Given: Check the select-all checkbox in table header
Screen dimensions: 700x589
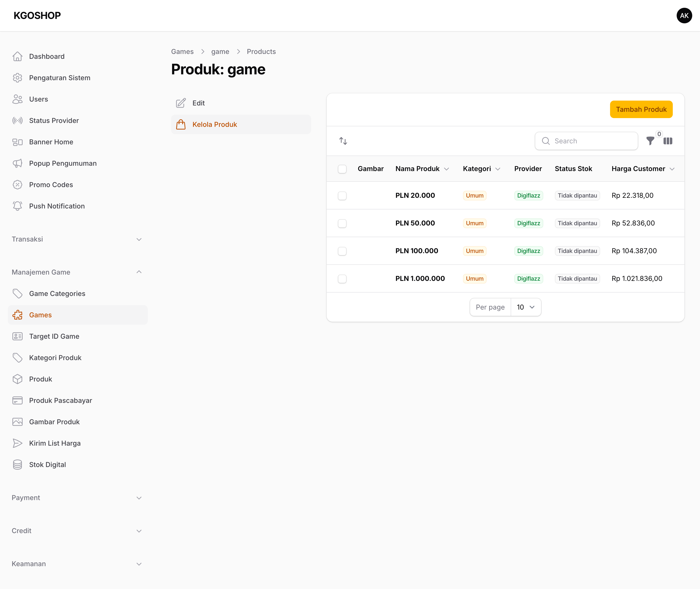Looking at the screenshot, I should coord(342,169).
